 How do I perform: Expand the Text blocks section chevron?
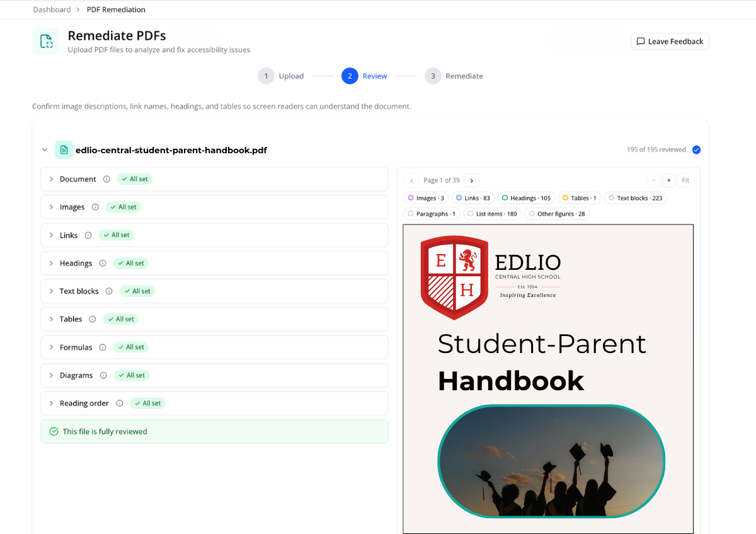point(52,291)
